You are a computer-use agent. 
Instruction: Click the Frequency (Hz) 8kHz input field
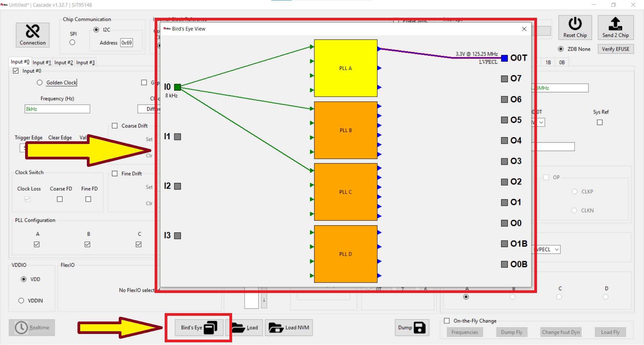pyautogui.click(x=57, y=109)
